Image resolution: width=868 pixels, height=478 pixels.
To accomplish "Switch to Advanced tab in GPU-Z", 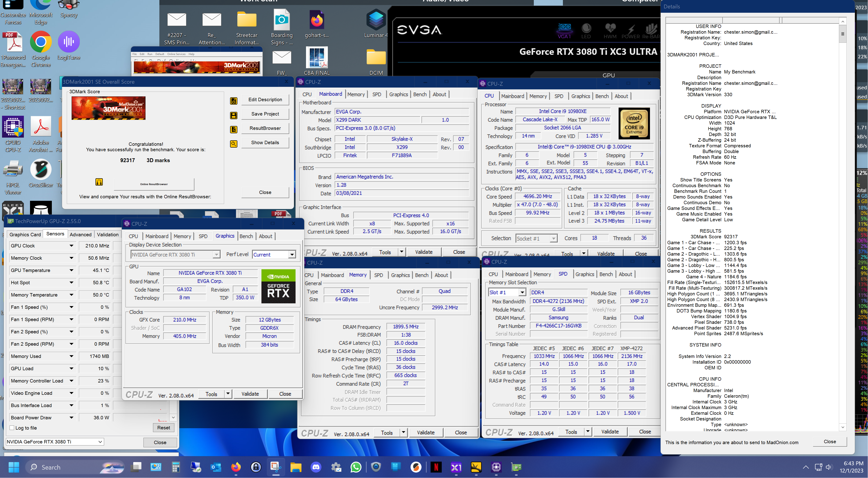I will (x=80, y=235).
